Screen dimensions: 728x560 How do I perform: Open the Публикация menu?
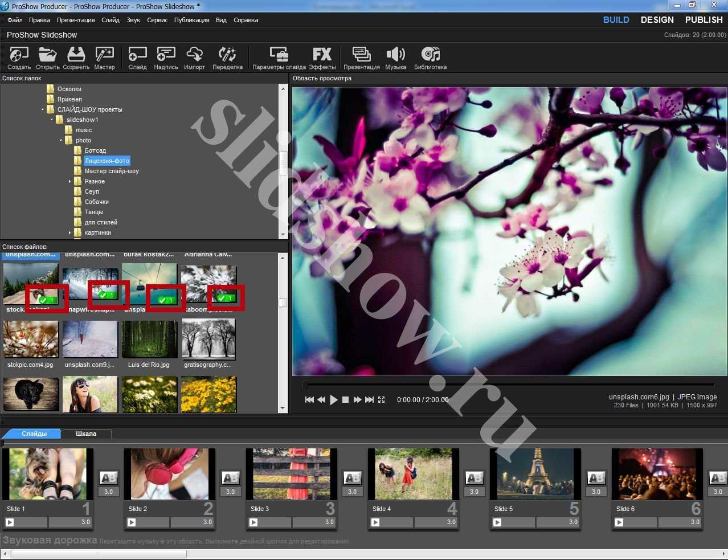191,20
